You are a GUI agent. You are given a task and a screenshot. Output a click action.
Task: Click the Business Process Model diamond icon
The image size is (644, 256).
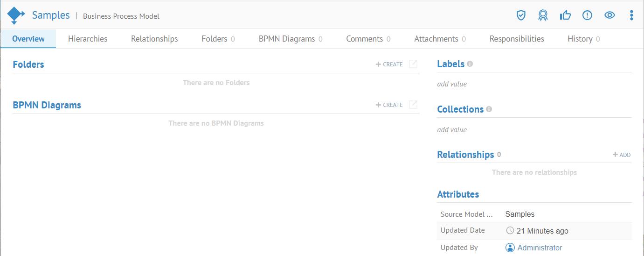coord(15,15)
